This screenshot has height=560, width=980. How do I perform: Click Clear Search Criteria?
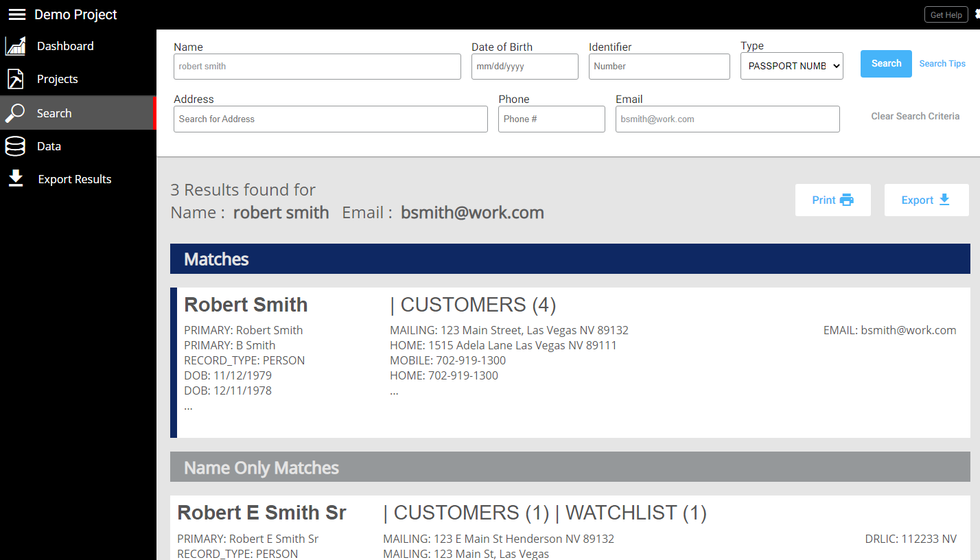tap(915, 117)
